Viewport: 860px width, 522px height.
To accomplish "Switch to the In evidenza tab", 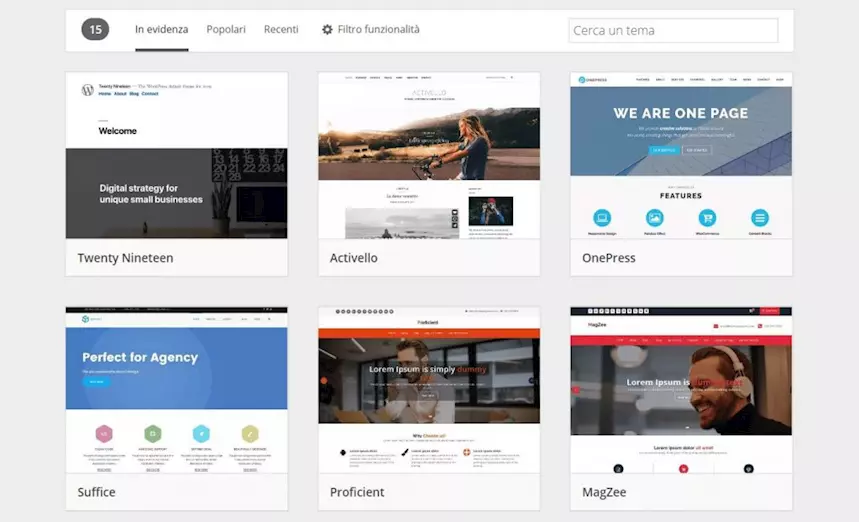I will (x=161, y=30).
